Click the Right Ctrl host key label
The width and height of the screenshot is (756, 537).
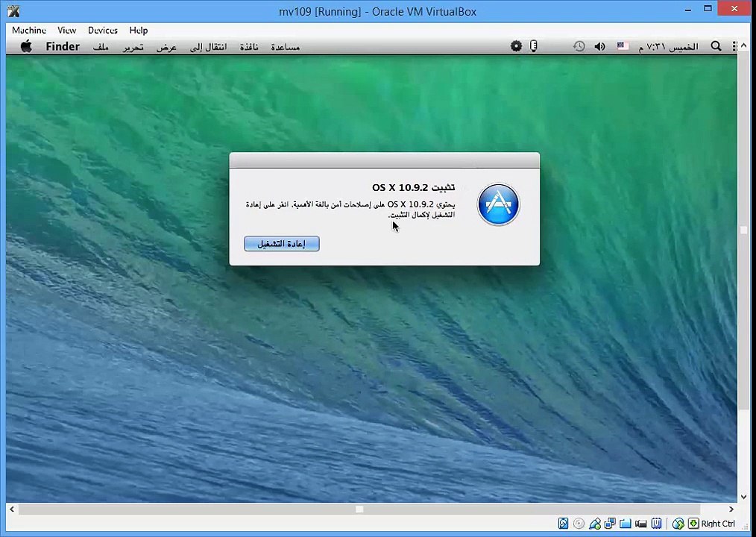(718, 524)
